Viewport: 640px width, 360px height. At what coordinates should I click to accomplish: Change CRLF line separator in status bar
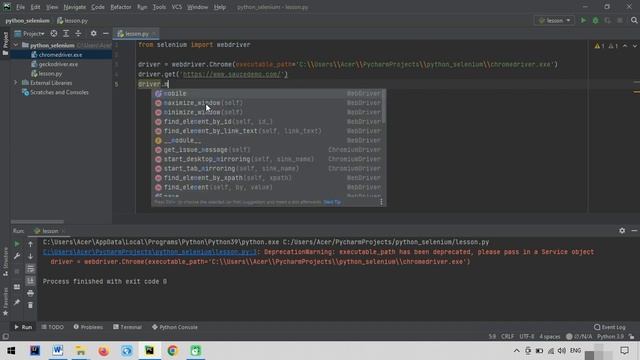(507, 337)
